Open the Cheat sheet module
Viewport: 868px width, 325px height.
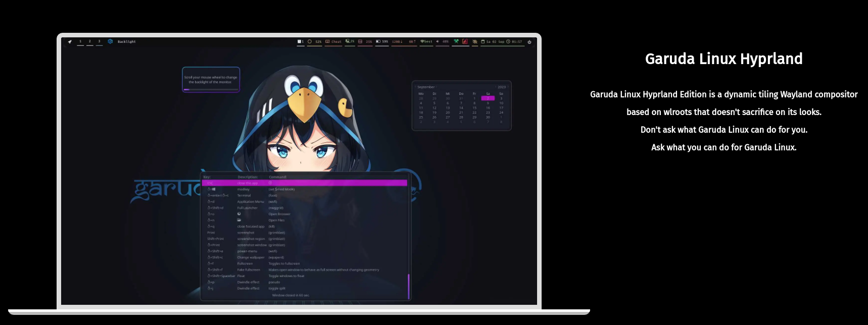pos(333,42)
